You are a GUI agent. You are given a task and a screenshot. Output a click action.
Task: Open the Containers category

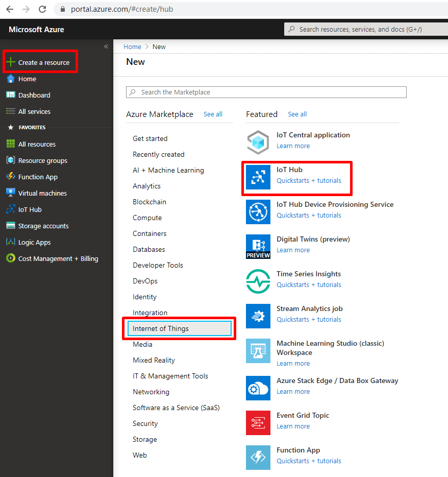pyautogui.click(x=150, y=233)
